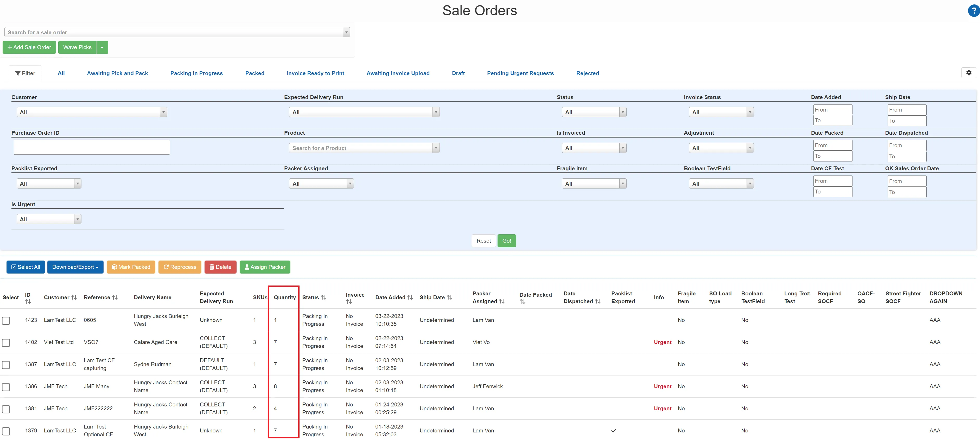Screen dimensions: 980x441
Task: Focus the Date Added From field
Action: tap(832, 110)
